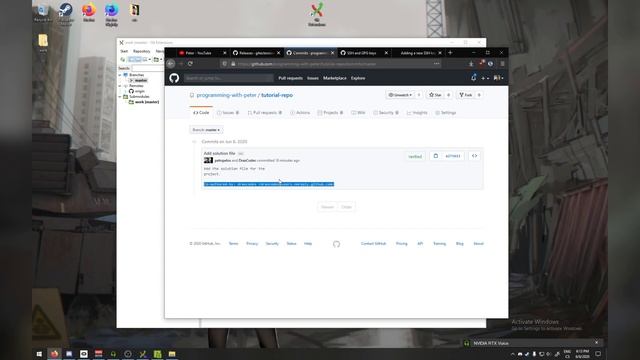Select work [master] submodule item
Image resolution: width=640 pixels, height=360 pixels.
pyautogui.click(x=147, y=102)
